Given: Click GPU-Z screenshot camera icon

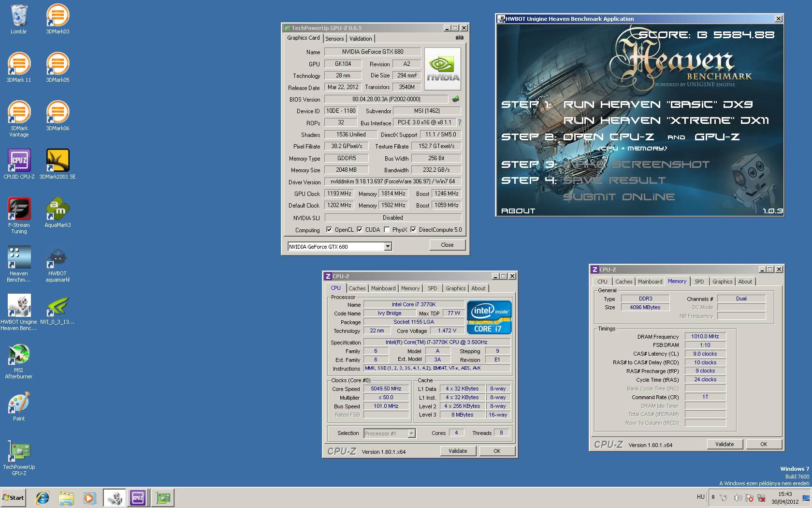Looking at the screenshot, I should [x=459, y=38].
